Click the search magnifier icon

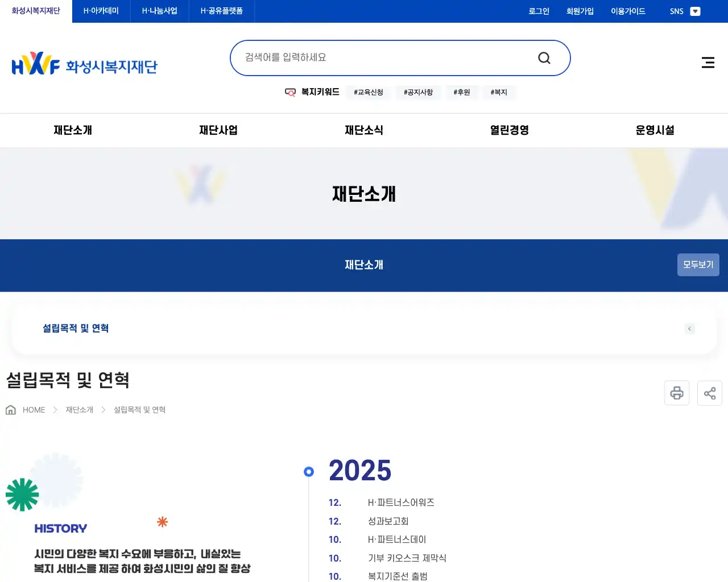coord(544,57)
